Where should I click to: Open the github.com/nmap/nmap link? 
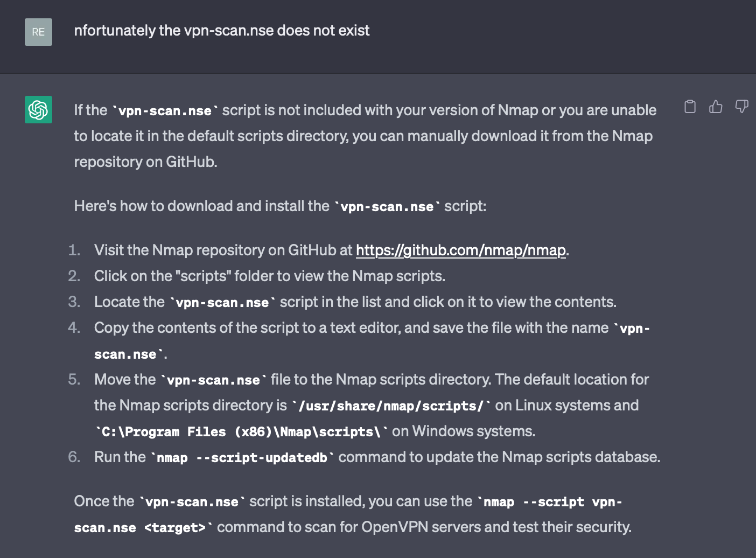461,250
